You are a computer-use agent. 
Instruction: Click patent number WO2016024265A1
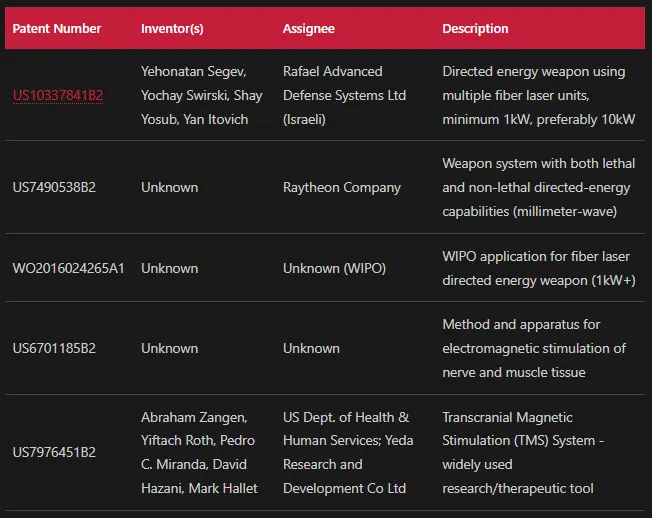coord(68,268)
